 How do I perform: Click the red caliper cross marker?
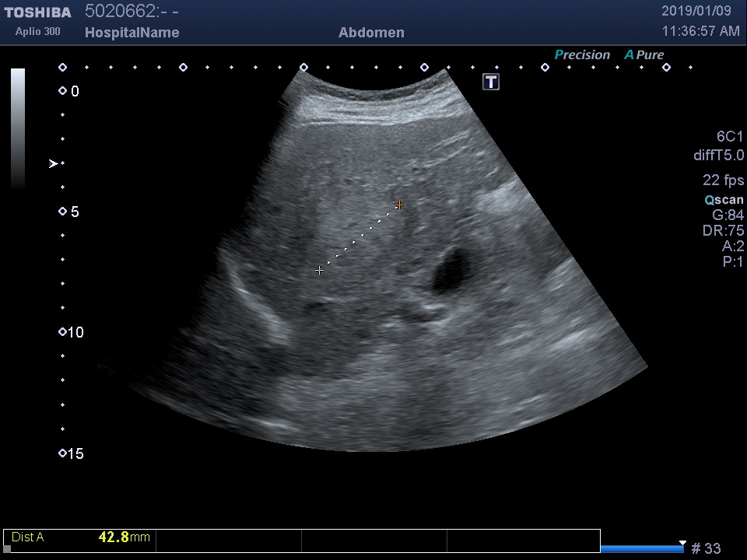[399, 205]
